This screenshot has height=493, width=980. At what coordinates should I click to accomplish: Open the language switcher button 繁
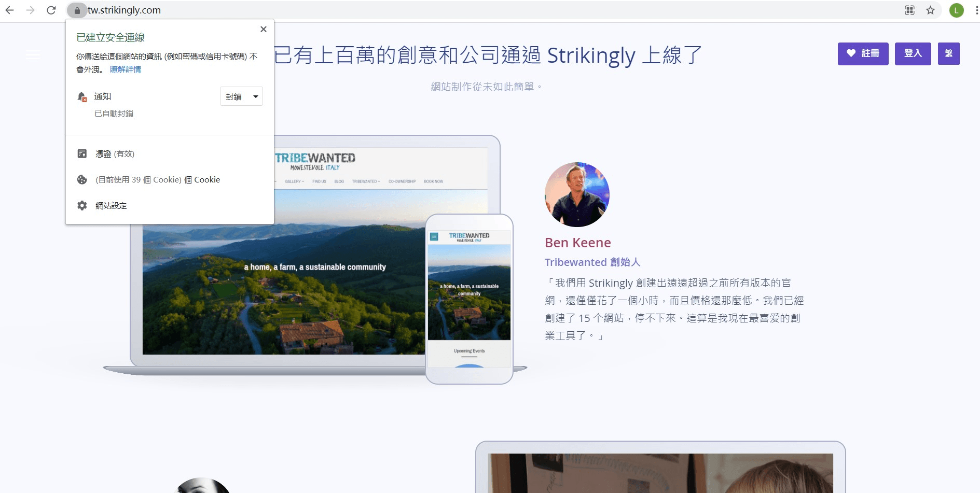pyautogui.click(x=948, y=53)
